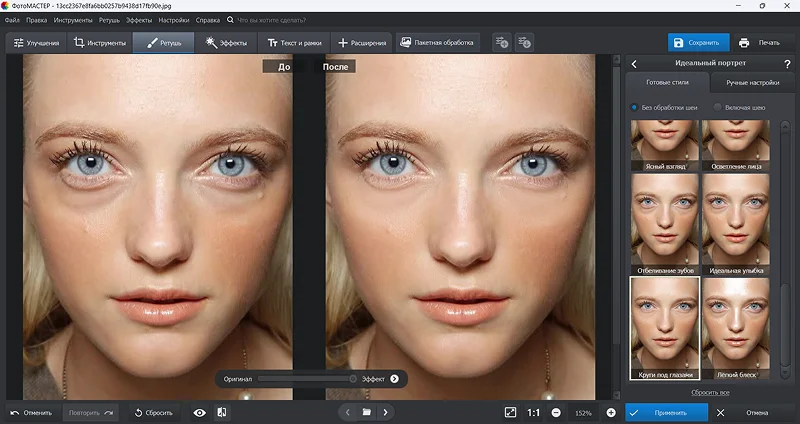Screen dimensions: 800x424
Task: Zoom out with minus icon
Action: 556,412
